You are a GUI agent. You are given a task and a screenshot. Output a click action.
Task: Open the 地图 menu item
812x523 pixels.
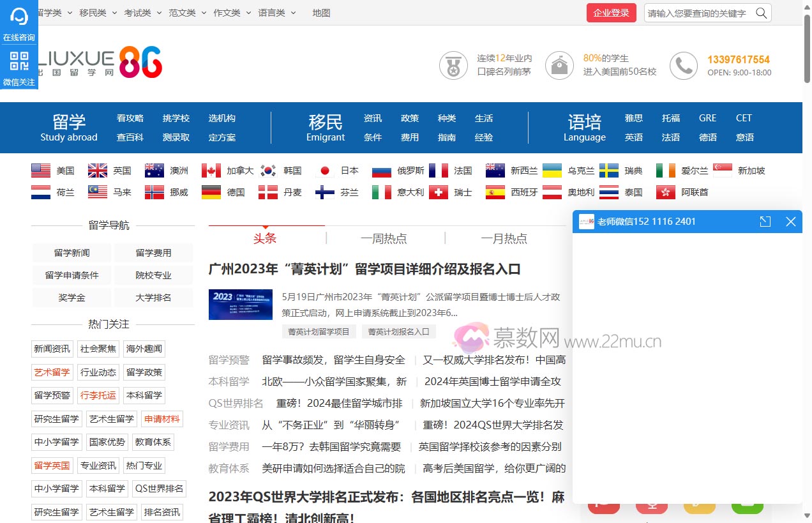[321, 12]
